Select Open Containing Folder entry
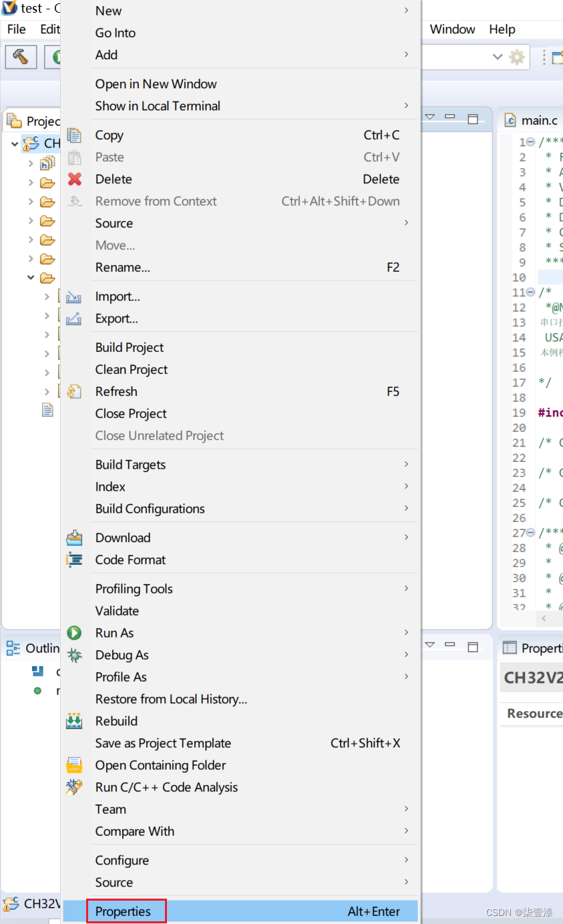Image resolution: width=563 pixels, height=924 pixels. point(160,765)
